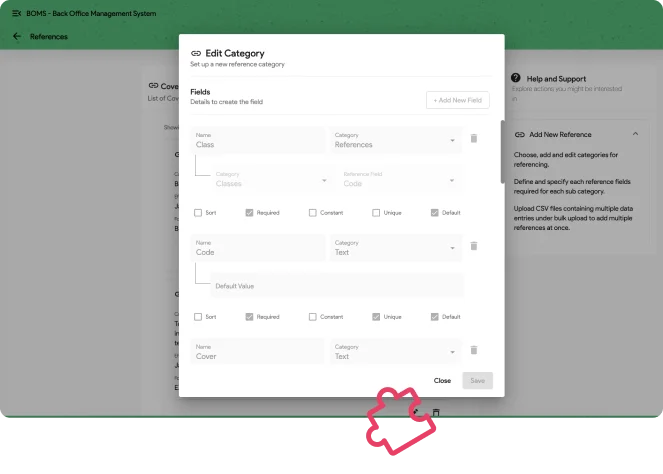Viewport: 663px width, 474px height.
Task: Uncheck Default for the Code field
Action: pyautogui.click(x=435, y=317)
